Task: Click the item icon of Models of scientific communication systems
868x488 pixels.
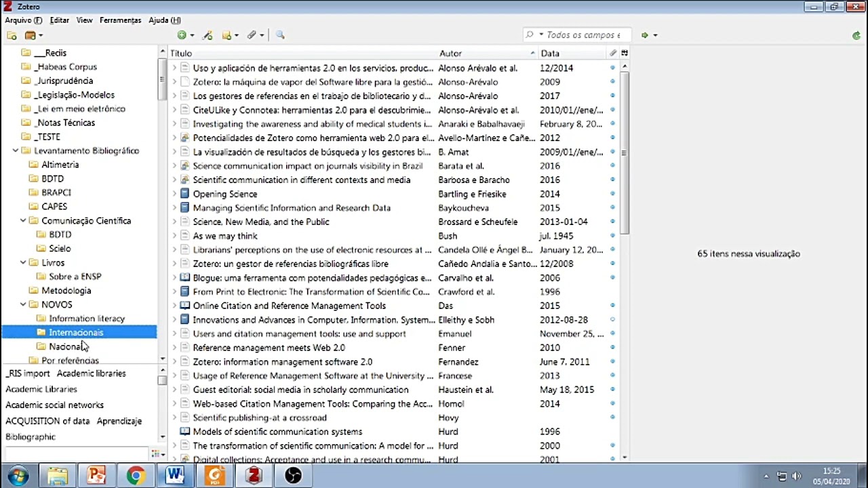Action: pos(184,432)
